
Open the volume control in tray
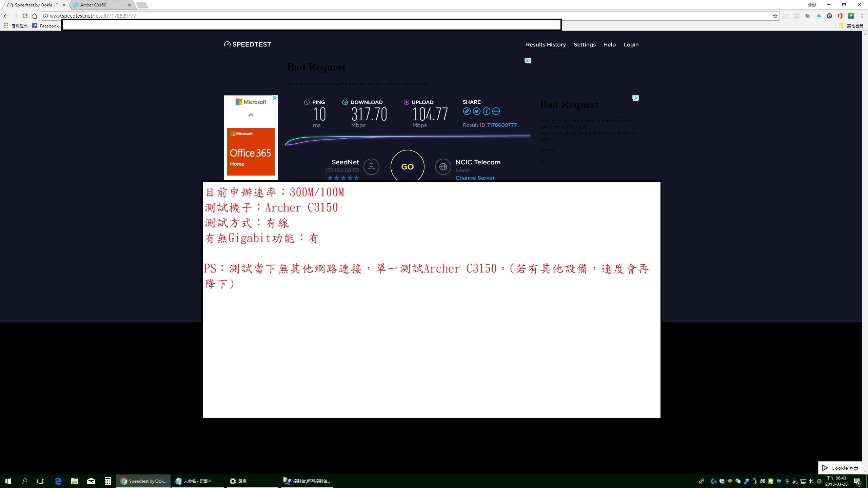point(811,481)
